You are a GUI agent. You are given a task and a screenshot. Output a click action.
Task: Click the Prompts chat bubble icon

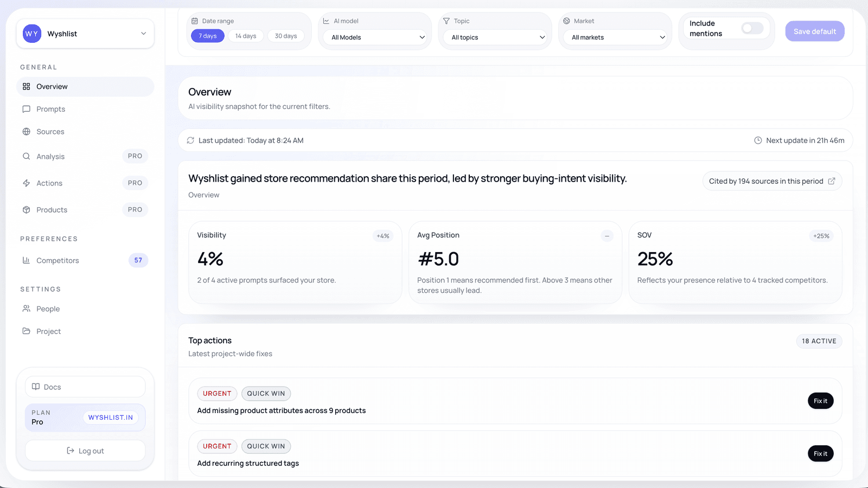click(x=26, y=109)
